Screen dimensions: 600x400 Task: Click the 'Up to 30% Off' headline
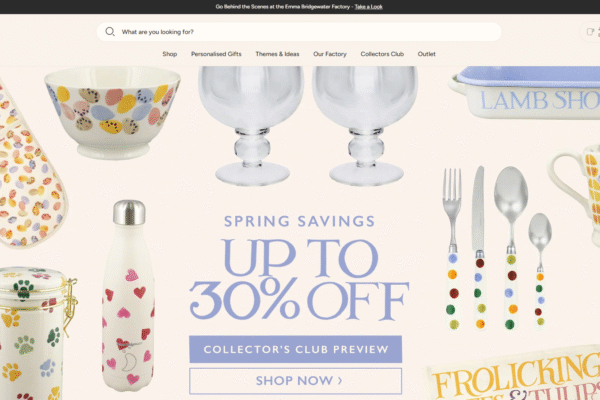pyautogui.click(x=299, y=279)
